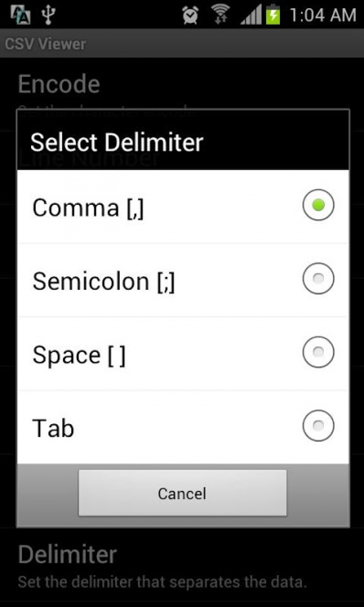The height and width of the screenshot is (607, 364).
Task: Choose the "Comma [,]" option label
Action: tap(88, 208)
